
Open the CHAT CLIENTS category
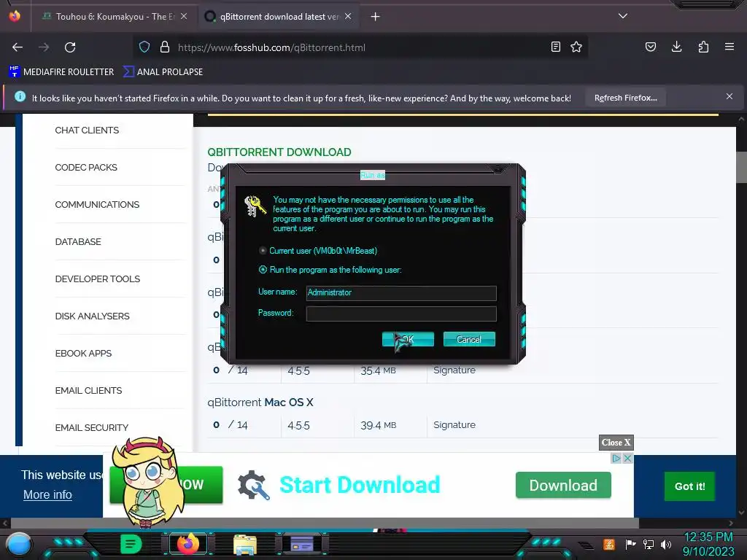pos(87,130)
